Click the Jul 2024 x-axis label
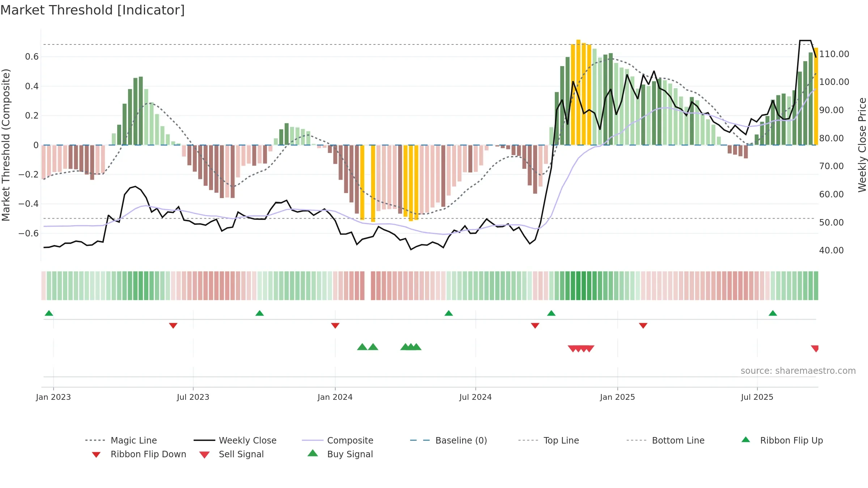 (x=476, y=397)
